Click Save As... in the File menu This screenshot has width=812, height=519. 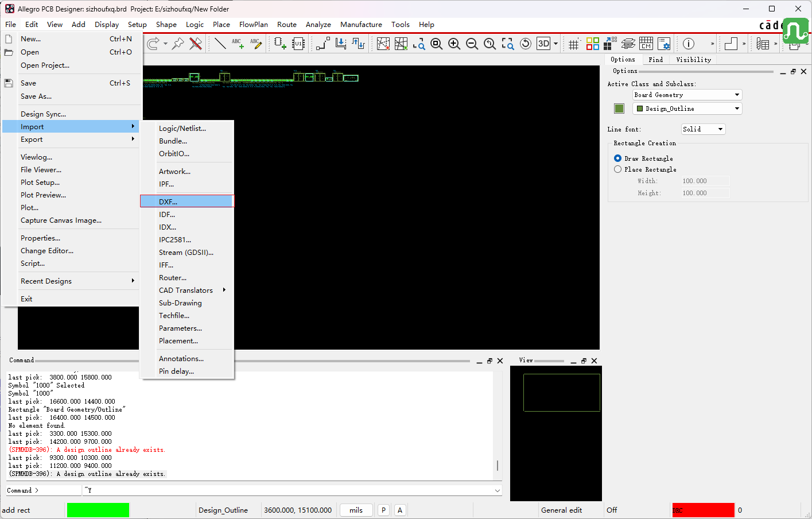point(71,96)
